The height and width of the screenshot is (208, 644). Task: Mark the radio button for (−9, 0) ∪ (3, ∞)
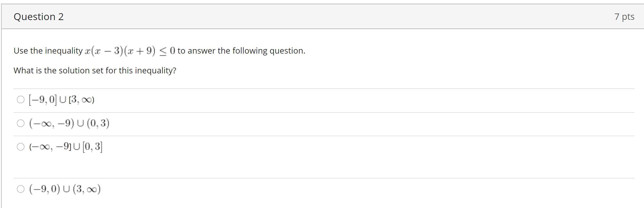[x=21, y=189]
